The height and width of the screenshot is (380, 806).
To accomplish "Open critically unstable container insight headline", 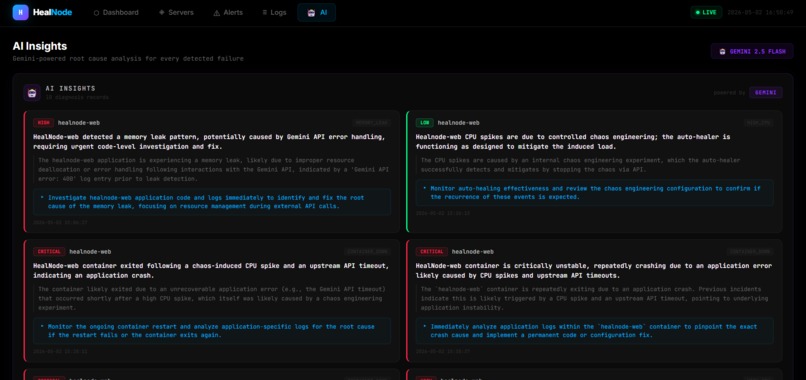I will pos(594,270).
